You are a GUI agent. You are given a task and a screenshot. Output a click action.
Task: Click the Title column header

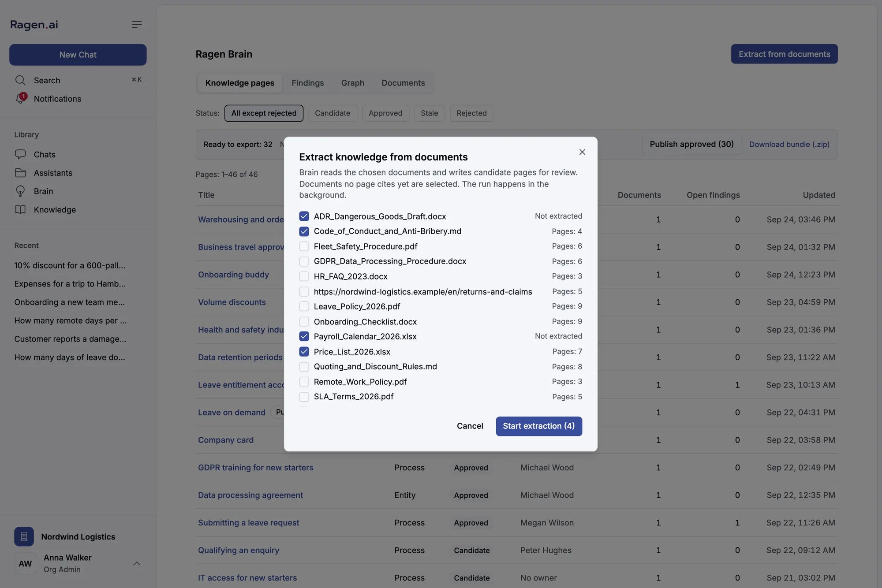206,195
